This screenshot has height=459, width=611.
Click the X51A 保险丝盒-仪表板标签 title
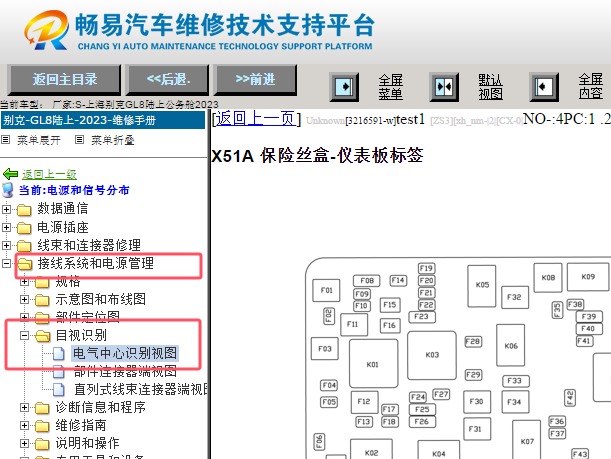coord(317,155)
